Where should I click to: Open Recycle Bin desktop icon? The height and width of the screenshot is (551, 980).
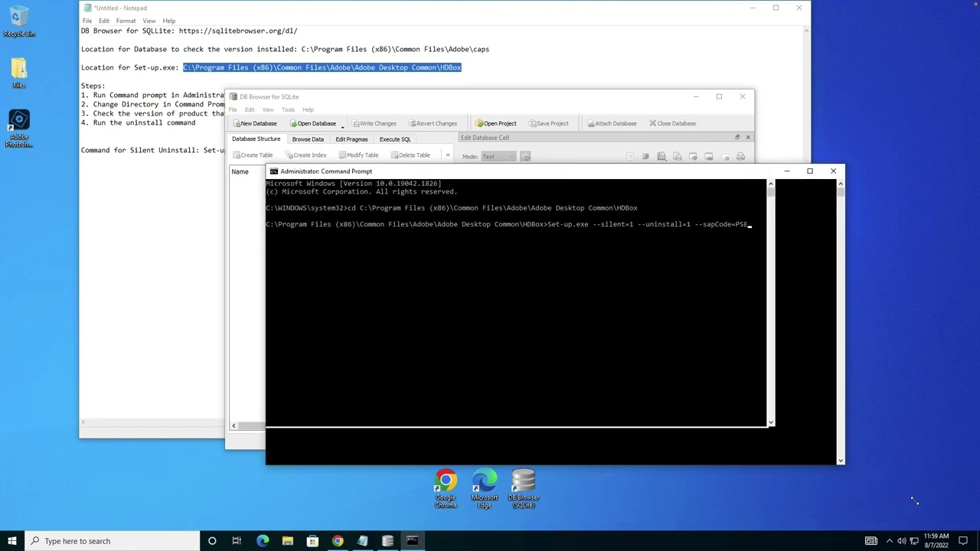point(19,21)
